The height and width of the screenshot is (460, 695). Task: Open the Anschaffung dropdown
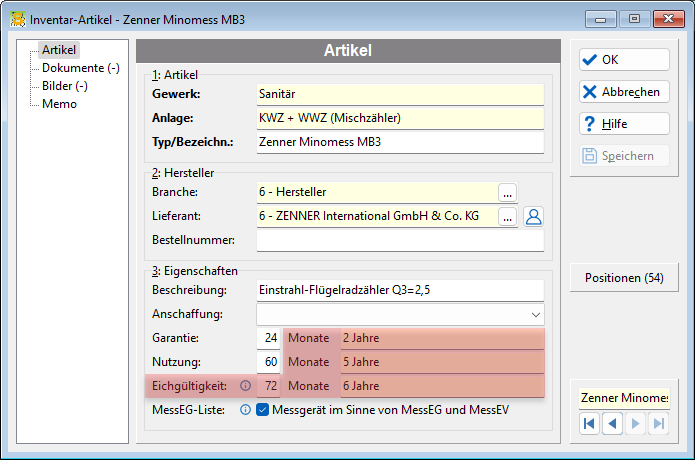[x=535, y=315]
